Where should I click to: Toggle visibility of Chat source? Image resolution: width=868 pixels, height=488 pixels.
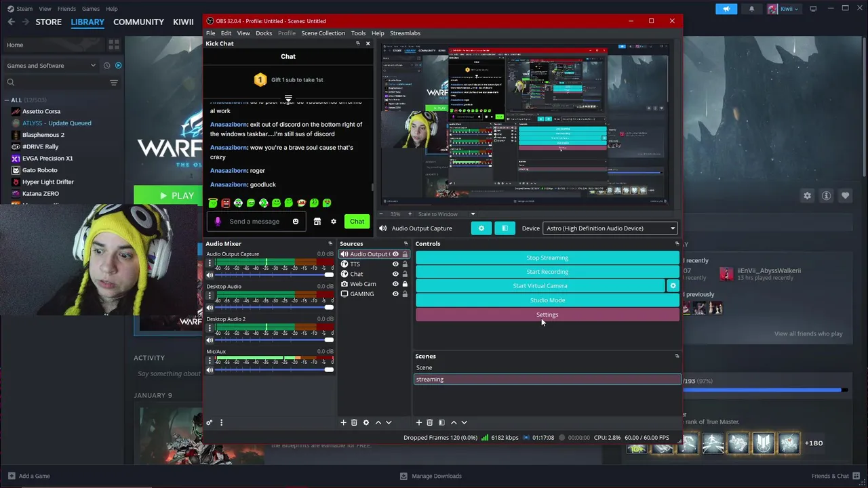tap(395, 274)
